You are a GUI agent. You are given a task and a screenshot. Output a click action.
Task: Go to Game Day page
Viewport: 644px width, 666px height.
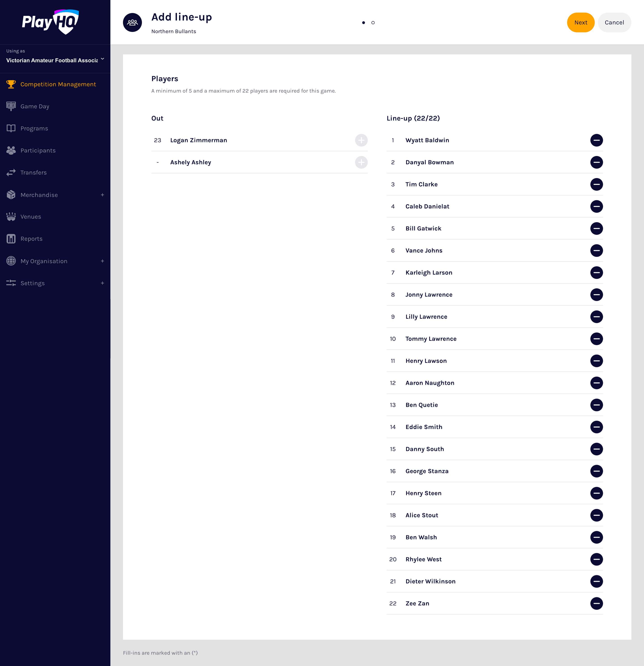point(35,106)
